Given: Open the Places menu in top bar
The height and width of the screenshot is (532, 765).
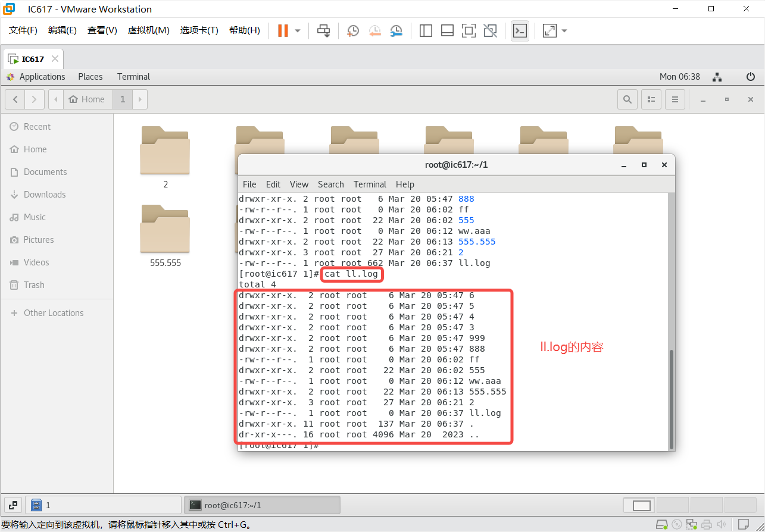Looking at the screenshot, I should click(x=90, y=77).
